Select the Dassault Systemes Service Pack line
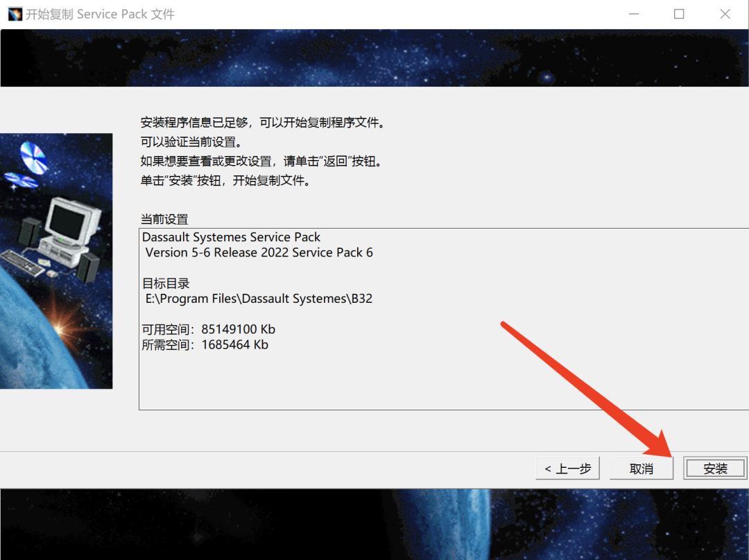Screen dimensions: 749x560 coord(231,237)
